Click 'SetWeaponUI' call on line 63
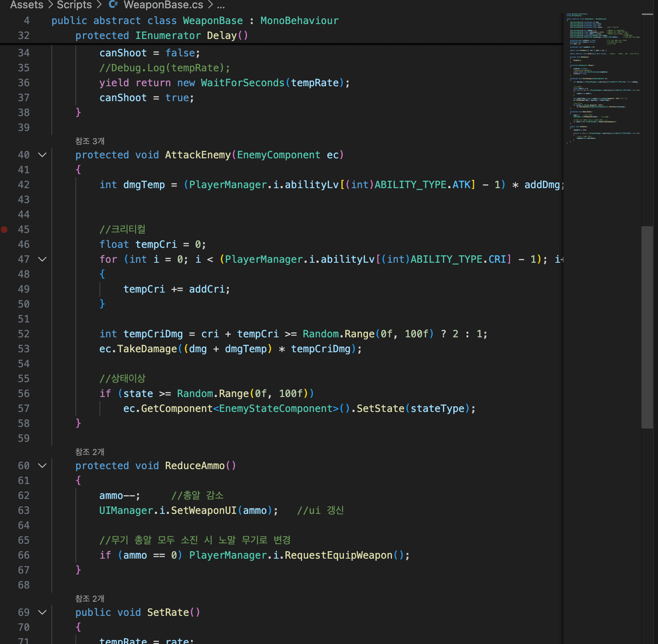Screen dimensions: 658x644 click(x=204, y=510)
